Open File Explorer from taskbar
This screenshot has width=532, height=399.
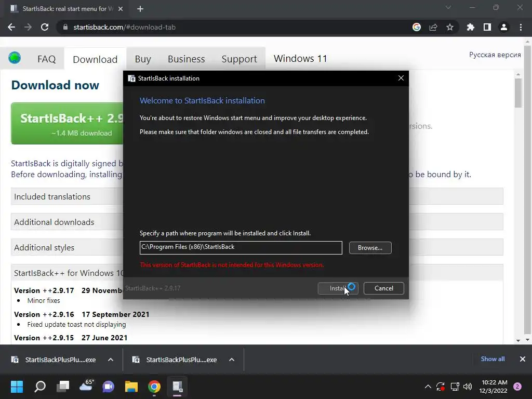pyautogui.click(x=131, y=387)
